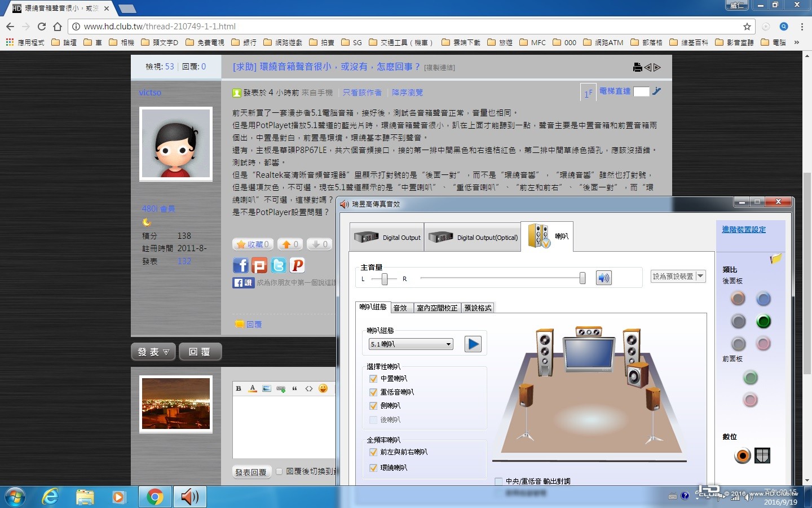Open the 預設格式 tab
Image resolution: width=812 pixels, height=508 pixels.
(478, 308)
